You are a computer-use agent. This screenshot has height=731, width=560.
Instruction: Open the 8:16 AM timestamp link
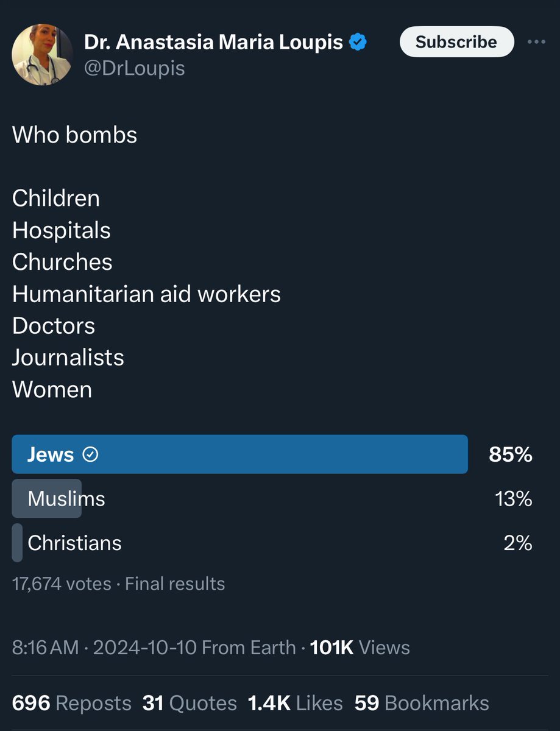click(x=45, y=647)
